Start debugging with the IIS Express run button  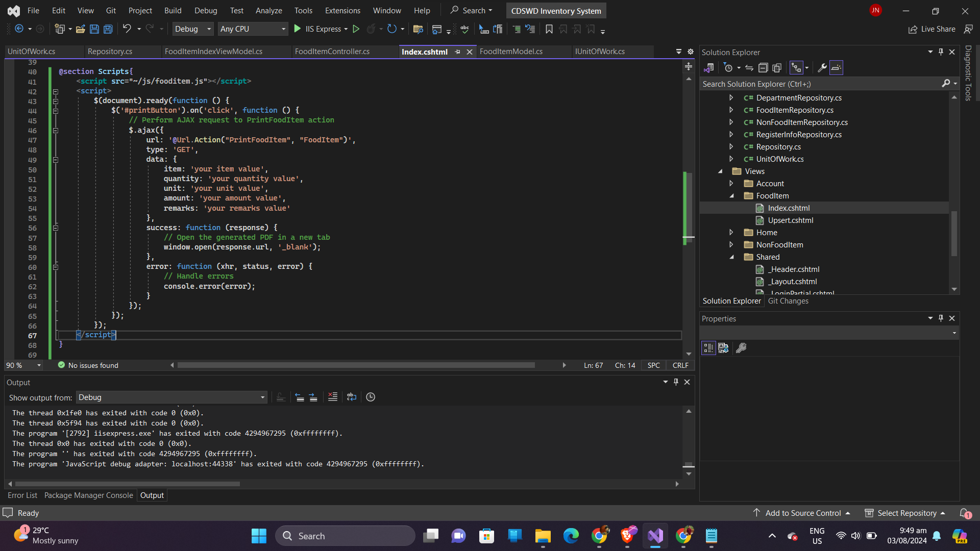pos(298,29)
